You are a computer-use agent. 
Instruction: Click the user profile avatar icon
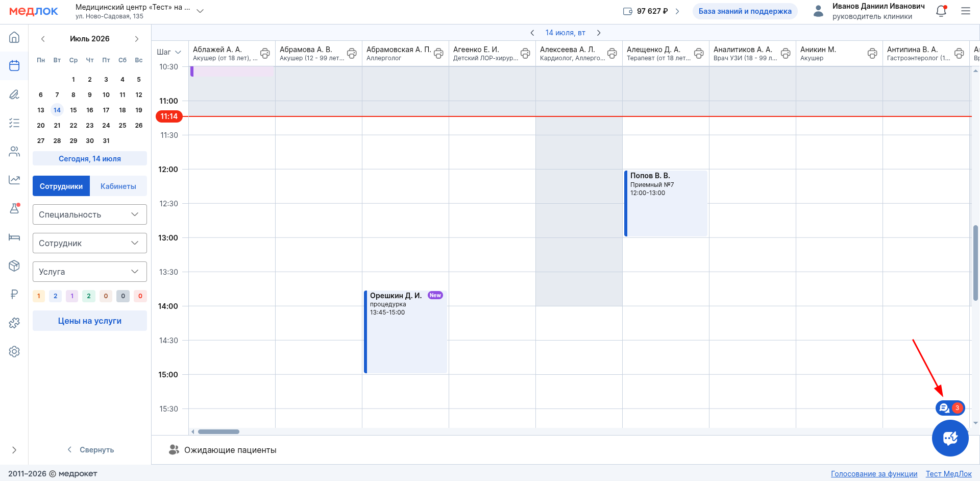818,11
